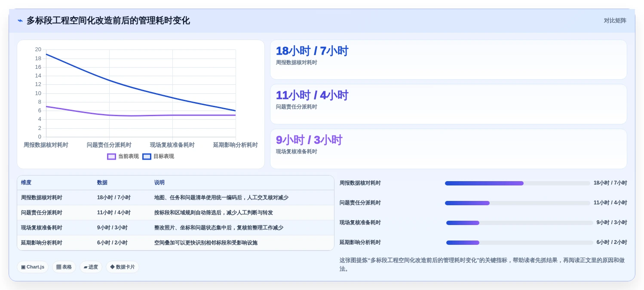
Task: Click the 维度 table column header
Action: [x=26, y=183]
